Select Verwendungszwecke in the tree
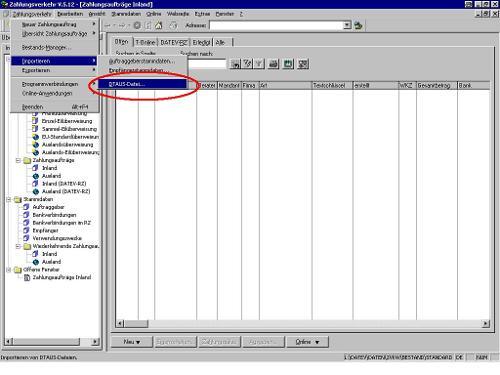 (x=57, y=238)
